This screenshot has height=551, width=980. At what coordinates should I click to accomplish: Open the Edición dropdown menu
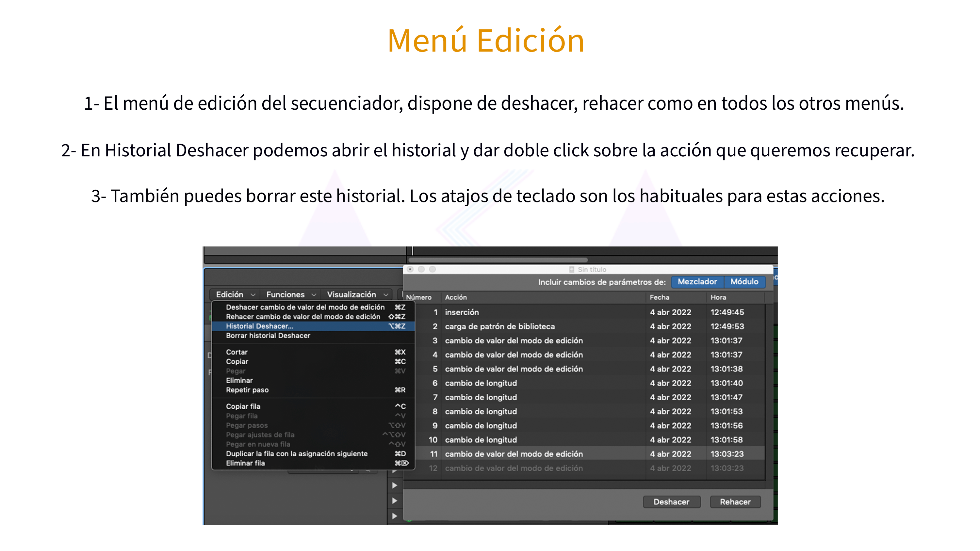235,294
